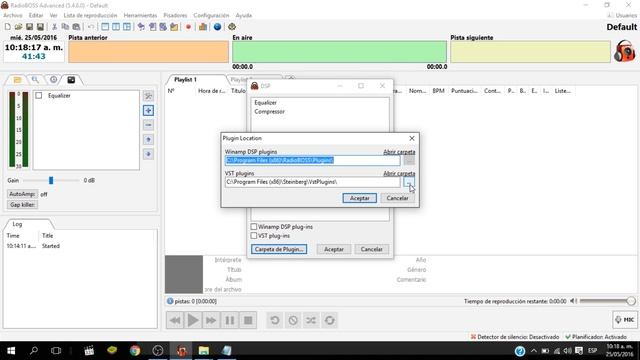Viewport: 640px width, 360px height.
Task: Click the BPM column header
Action: [438, 91]
